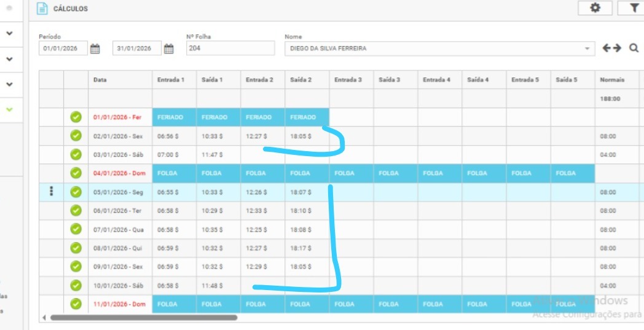The width and height of the screenshot is (644, 330).
Task: Expand the green sidebar chevron
Action: click(x=9, y=109)
